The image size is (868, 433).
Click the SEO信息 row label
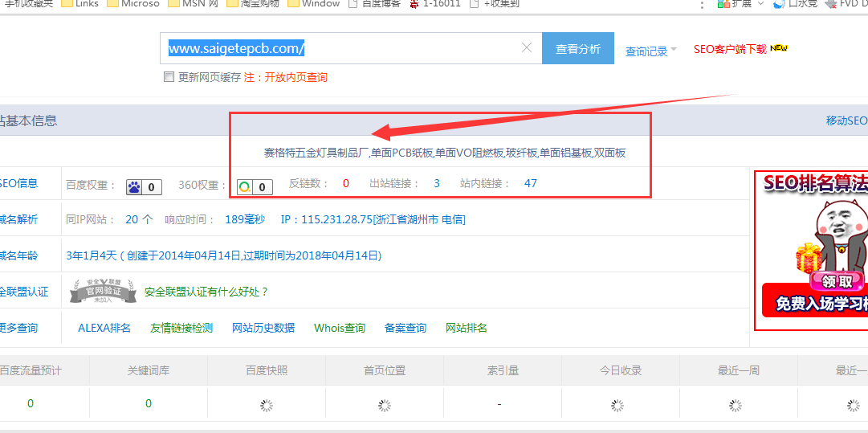[x=18, y=183]
